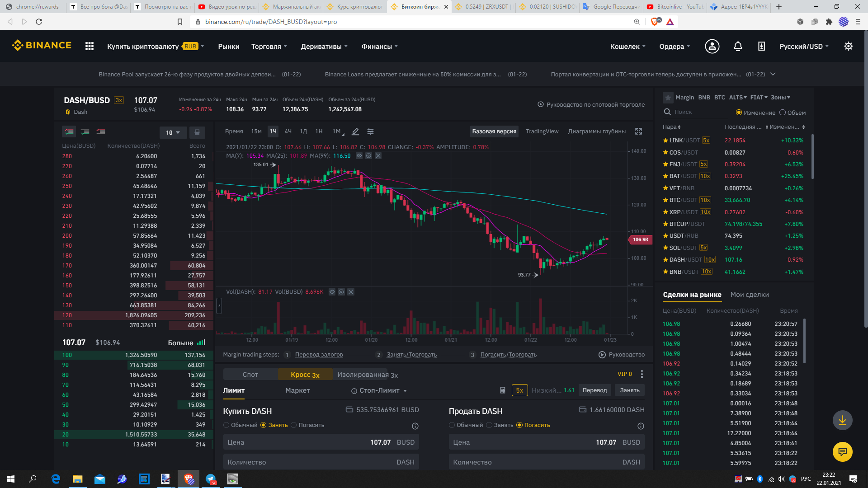Click the theme settings gear icon
Image resolution: width=868 pixels, height=488 pixels.
click(x=848, y=46)
